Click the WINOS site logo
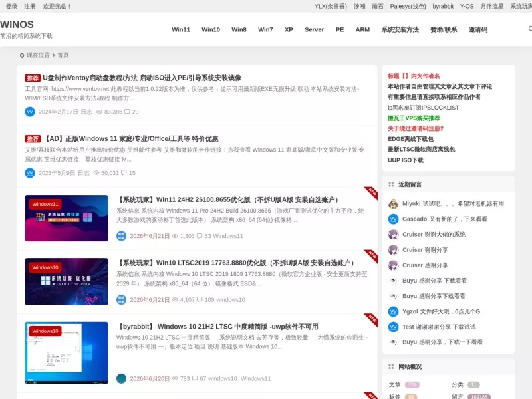Viewport: 532px width, 399px height. pos(17,25)
